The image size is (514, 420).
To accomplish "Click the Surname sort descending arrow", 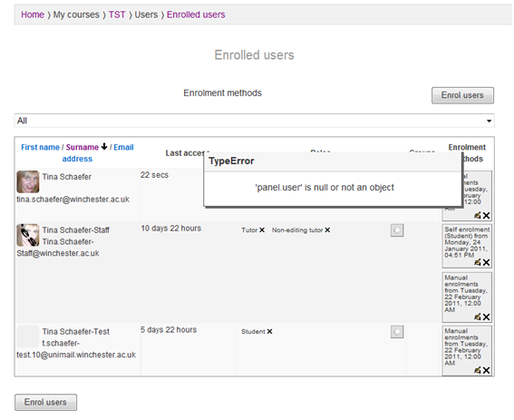I will pos(104,147).
